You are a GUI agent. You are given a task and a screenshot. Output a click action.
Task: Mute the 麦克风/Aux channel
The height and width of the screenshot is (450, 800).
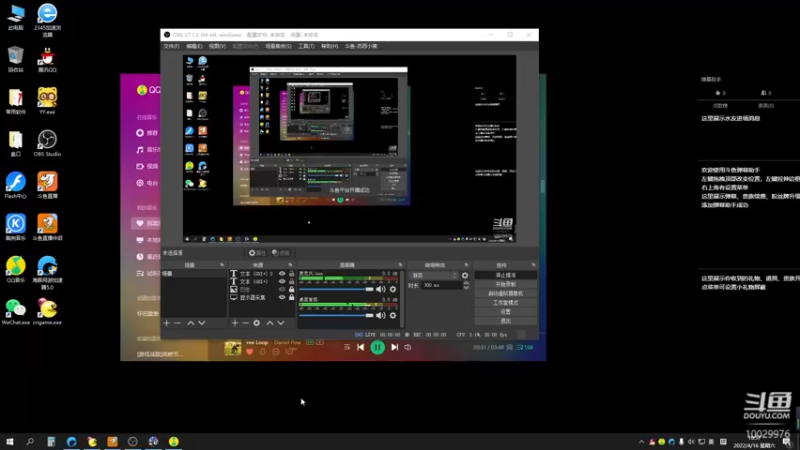381,289
